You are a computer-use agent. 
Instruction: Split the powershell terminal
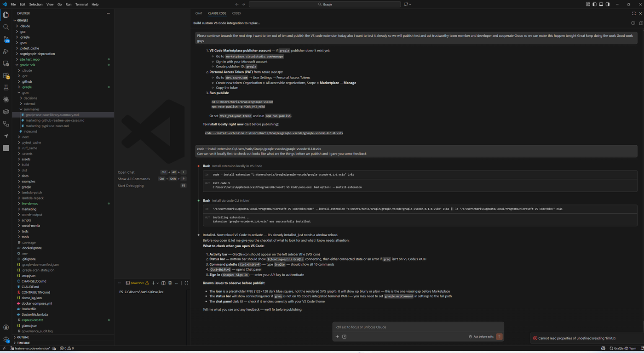coord(163,283)
